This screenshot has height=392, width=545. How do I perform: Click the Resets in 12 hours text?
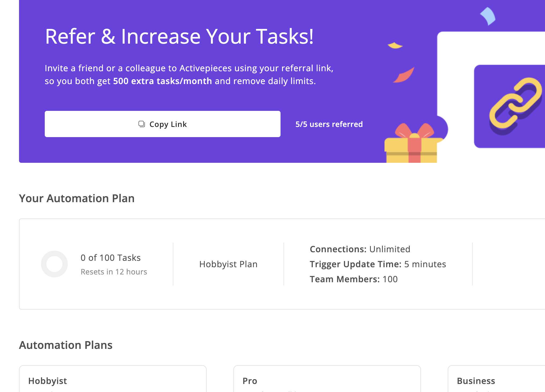click(x=114, y=272)
